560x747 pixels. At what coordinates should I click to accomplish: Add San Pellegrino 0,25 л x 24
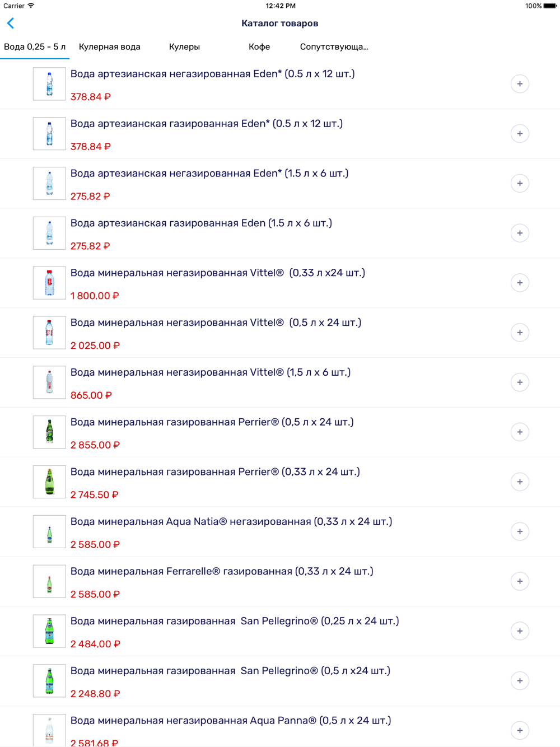pos(520,631)
